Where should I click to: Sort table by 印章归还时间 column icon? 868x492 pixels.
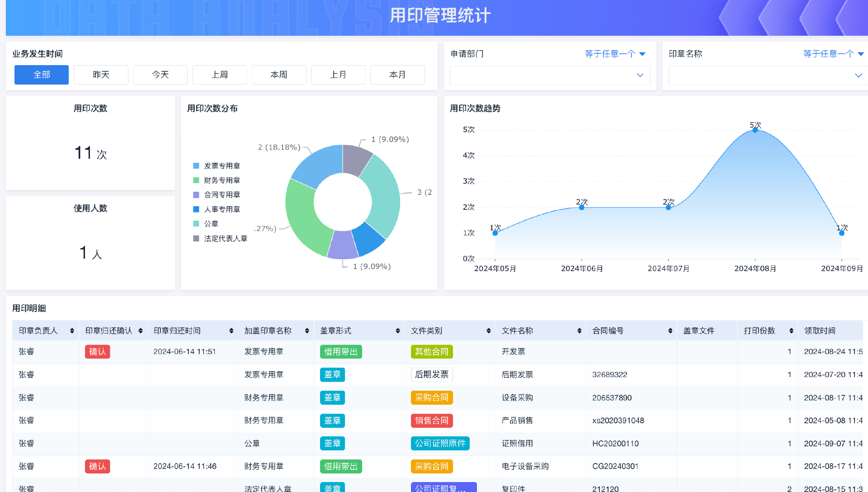click(231, 331)
